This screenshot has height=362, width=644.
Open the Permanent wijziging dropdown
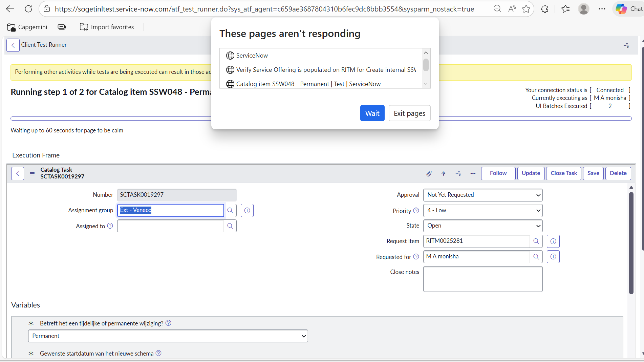click(168, 336)
